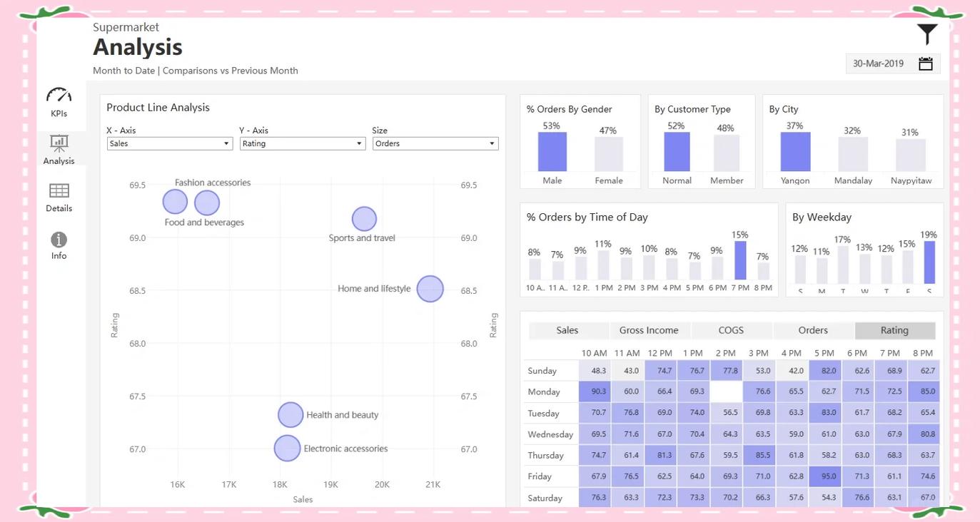Open the calendar date picker icon

pyautogui.click(x=925, y=63)
